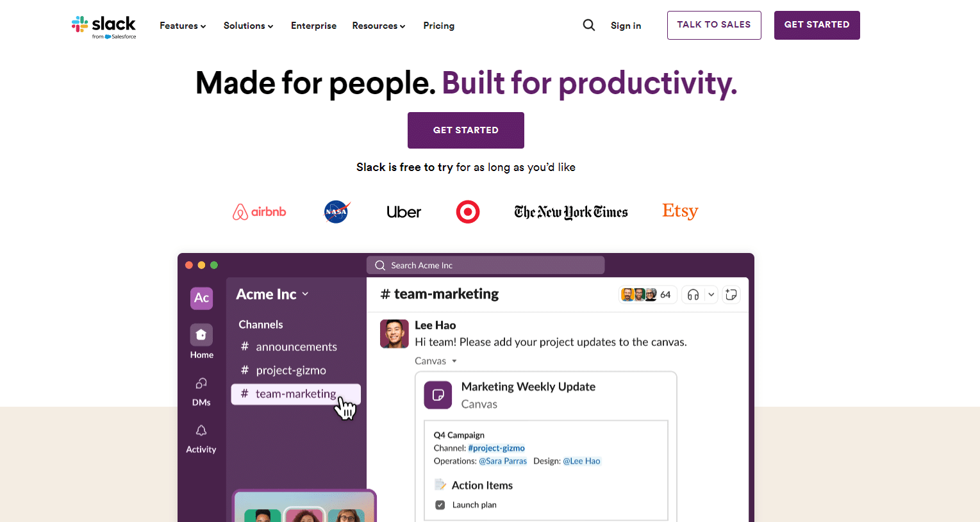980x522 pixels.
Task: Open the canvas icon in the channel header
Action: pyautogui.click(x=731, y=295)
